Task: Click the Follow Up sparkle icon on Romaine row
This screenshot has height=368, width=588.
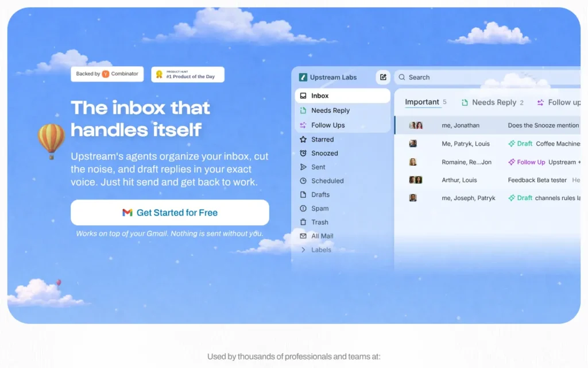Action: [x=512, y=162]
